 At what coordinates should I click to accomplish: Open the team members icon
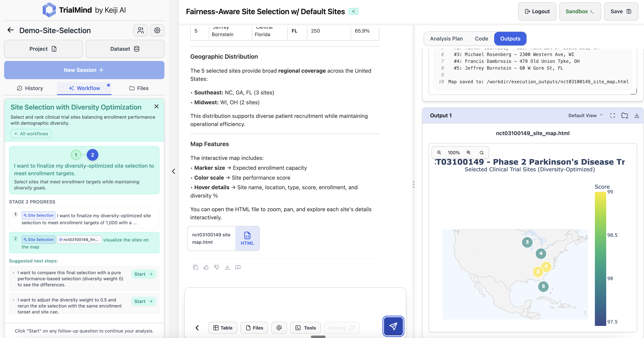point(141,30)
